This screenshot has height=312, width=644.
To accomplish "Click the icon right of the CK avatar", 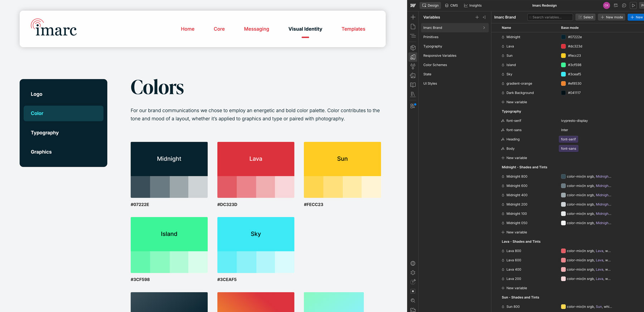I will (x=616, y=5).
